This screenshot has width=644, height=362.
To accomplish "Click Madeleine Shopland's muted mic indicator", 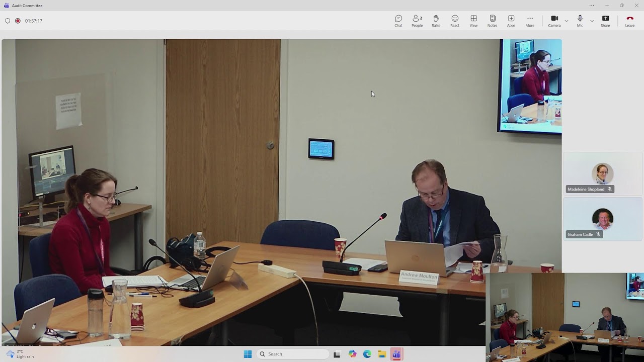I will [x=610, y=189].
